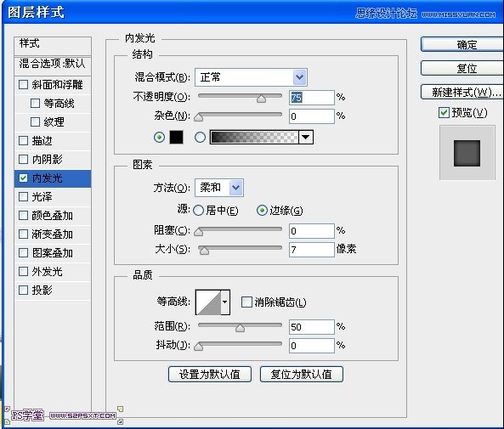Click the 阻塞 slider handle

199,232
